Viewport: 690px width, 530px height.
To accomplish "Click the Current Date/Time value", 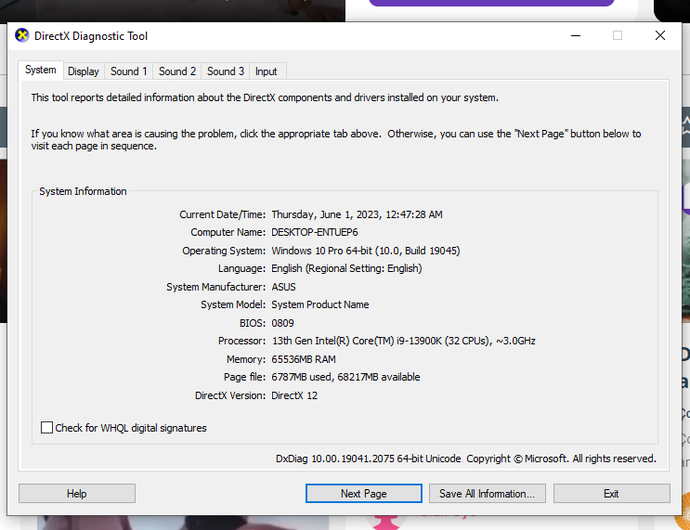I will click(357, 215).
